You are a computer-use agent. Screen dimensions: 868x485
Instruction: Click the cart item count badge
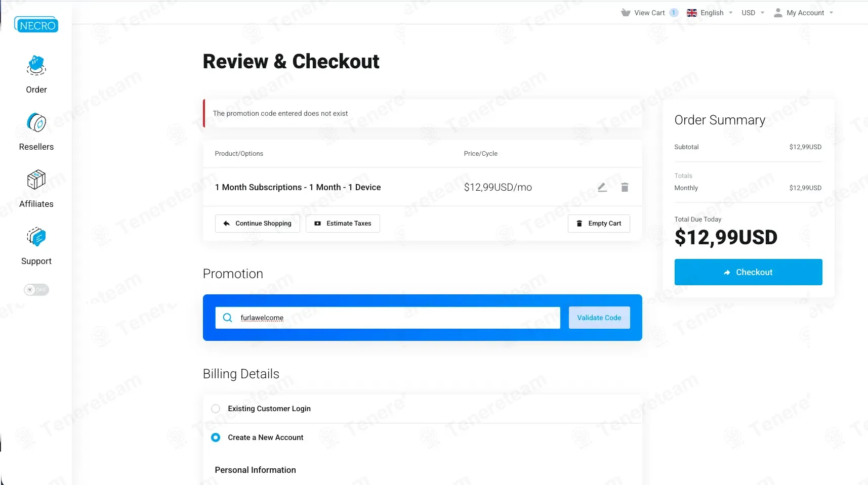pos(674,13)
